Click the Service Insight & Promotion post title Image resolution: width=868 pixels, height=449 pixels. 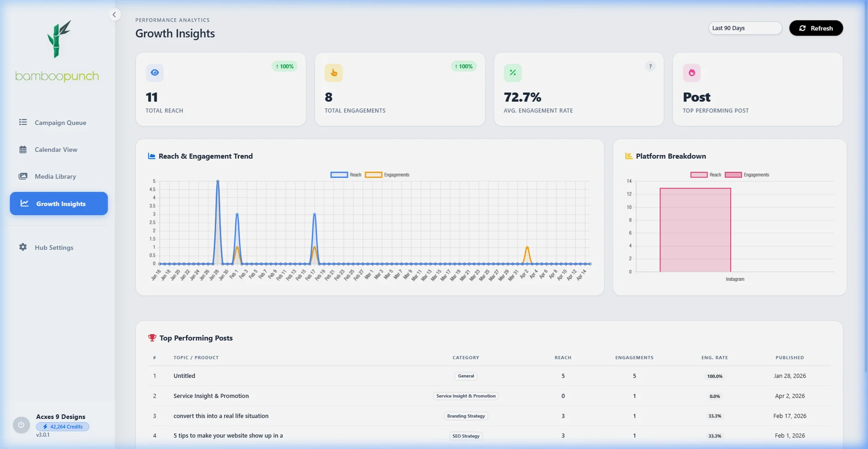[x=211, y=396]
